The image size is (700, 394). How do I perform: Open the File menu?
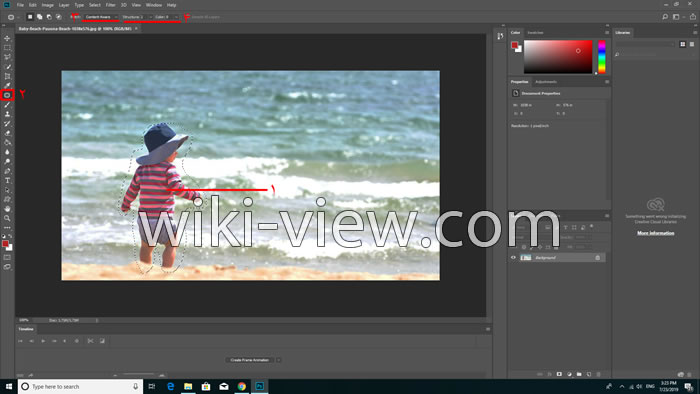[20, 5]
